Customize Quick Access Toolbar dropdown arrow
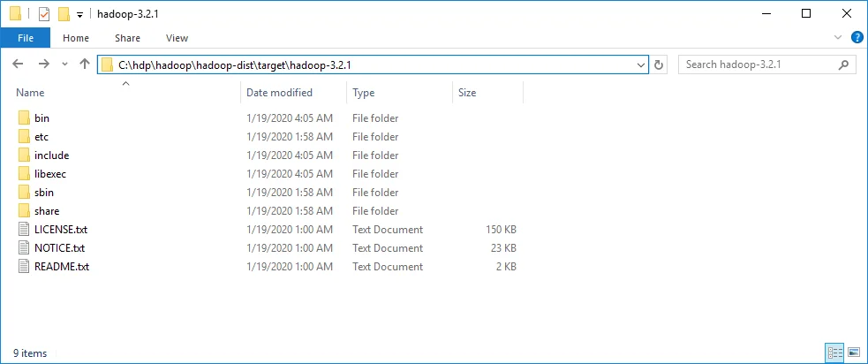The image size is (868, 364). pos(79,15)
